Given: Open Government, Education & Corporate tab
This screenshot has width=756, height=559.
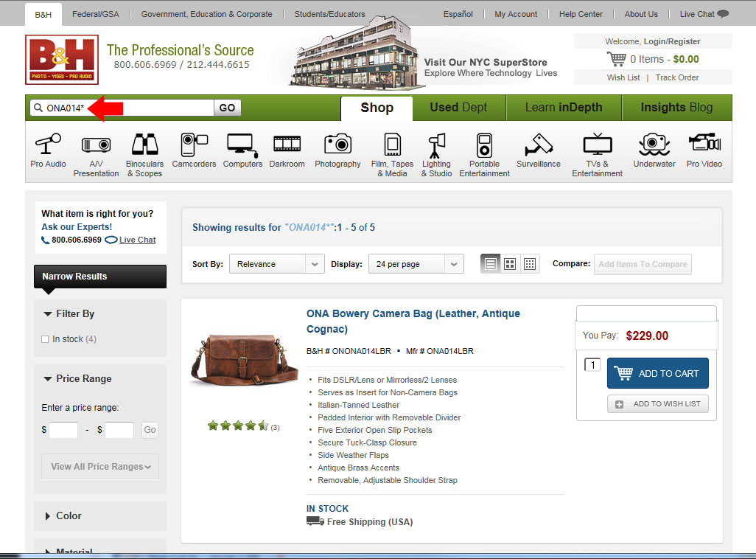Looking at the screenshot, I should point(206,14).
